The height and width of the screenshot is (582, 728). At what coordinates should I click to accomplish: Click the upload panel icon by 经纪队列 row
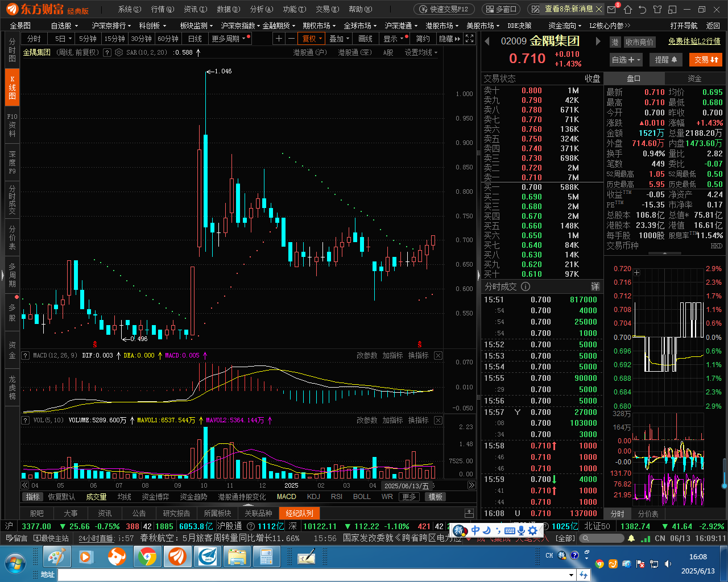click(469, 513)
